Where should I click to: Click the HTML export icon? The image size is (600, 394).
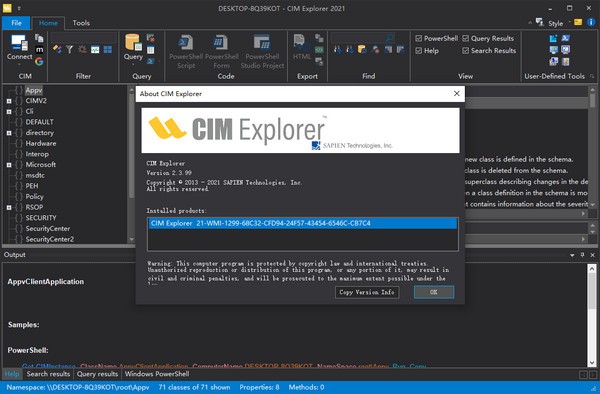pos(301,42)
